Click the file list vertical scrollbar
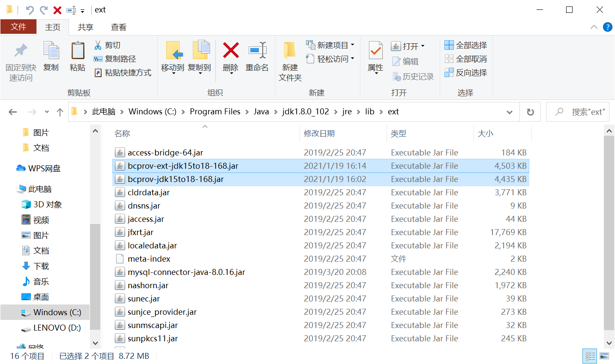 coord(609,233)
